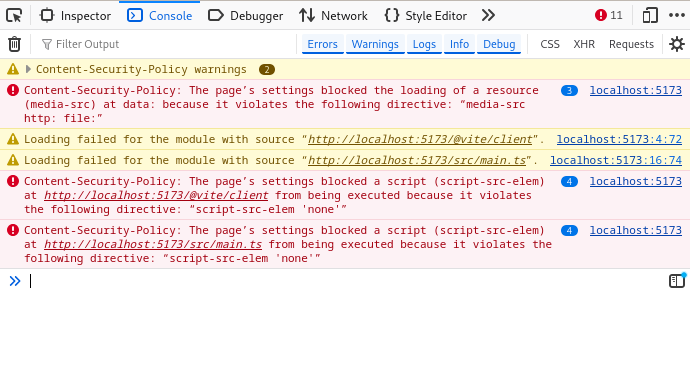Click the error count badge showing 11

coord(609,15)
